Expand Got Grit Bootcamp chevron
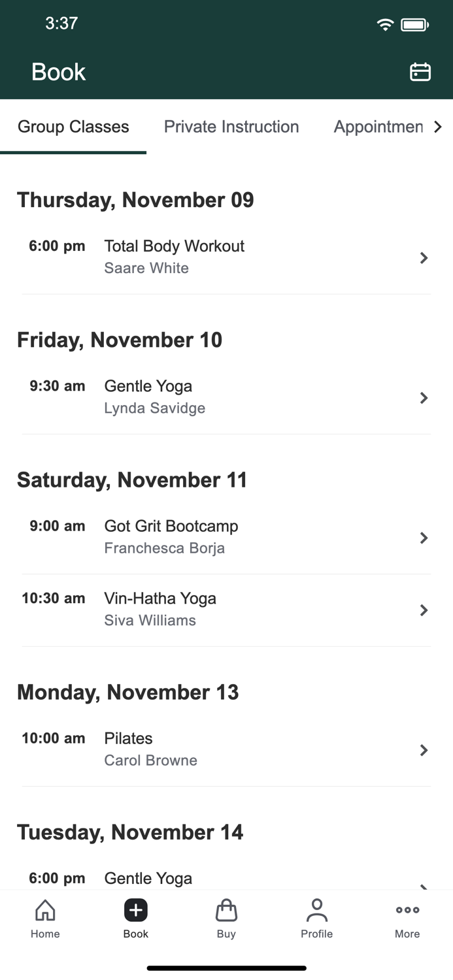This screenshot has height=980, width=453. [x=424, y=538]
